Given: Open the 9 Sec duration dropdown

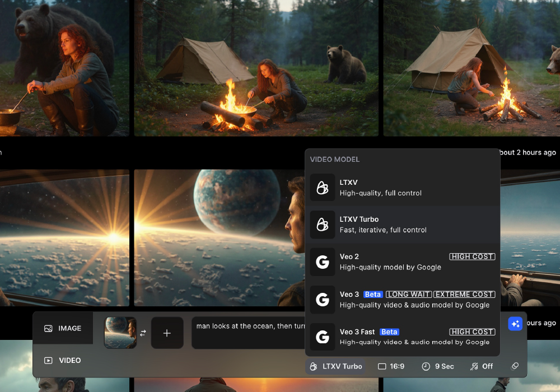Looking at the screenshot, I should (x=437, y=366).
